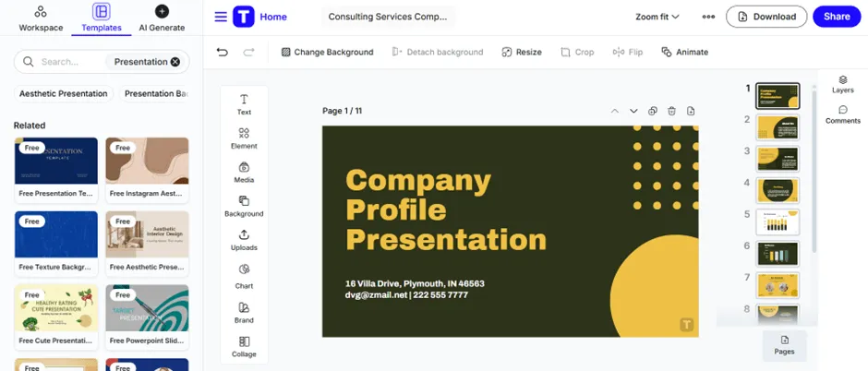868x371 pixels.
Task: Expand the Zoom fit dropdown
Action: (657, 17)
